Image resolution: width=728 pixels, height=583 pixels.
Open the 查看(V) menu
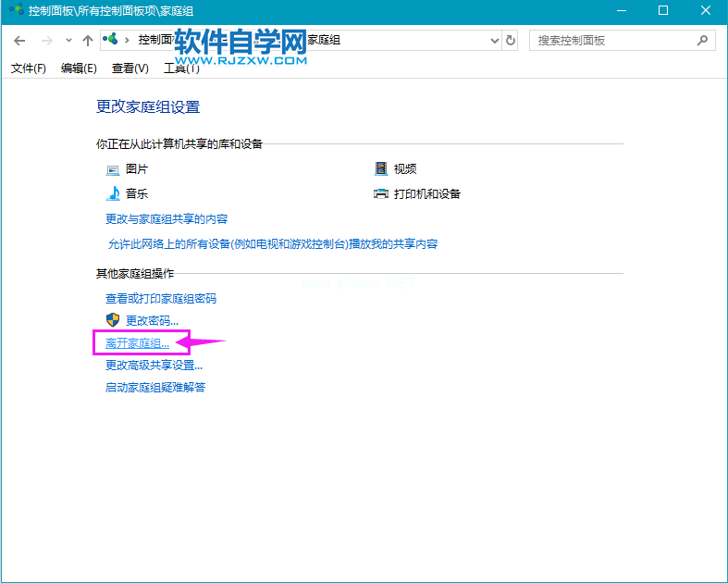tap(130, 68)
